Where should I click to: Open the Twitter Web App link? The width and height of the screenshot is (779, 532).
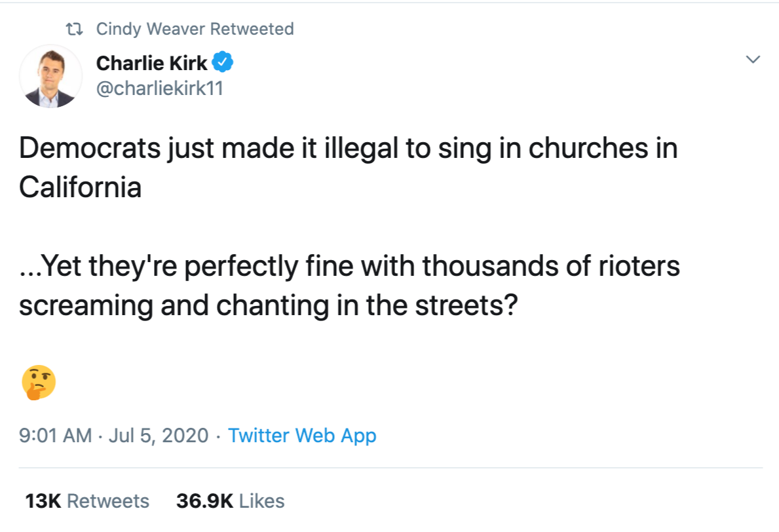pyautogui.click(x=302, y=436)
